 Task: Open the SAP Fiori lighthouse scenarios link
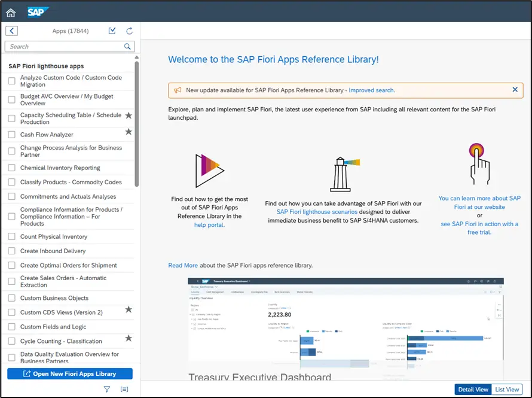click(x=317, y=212)
